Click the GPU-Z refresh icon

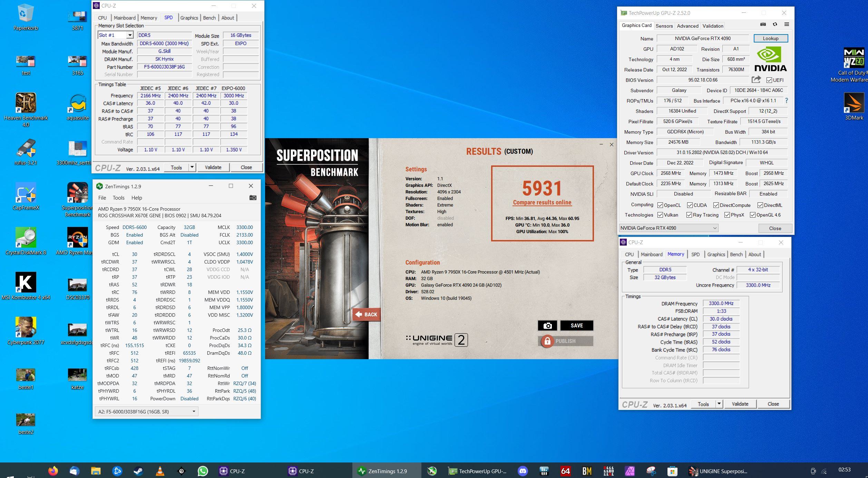click(775, 24)
